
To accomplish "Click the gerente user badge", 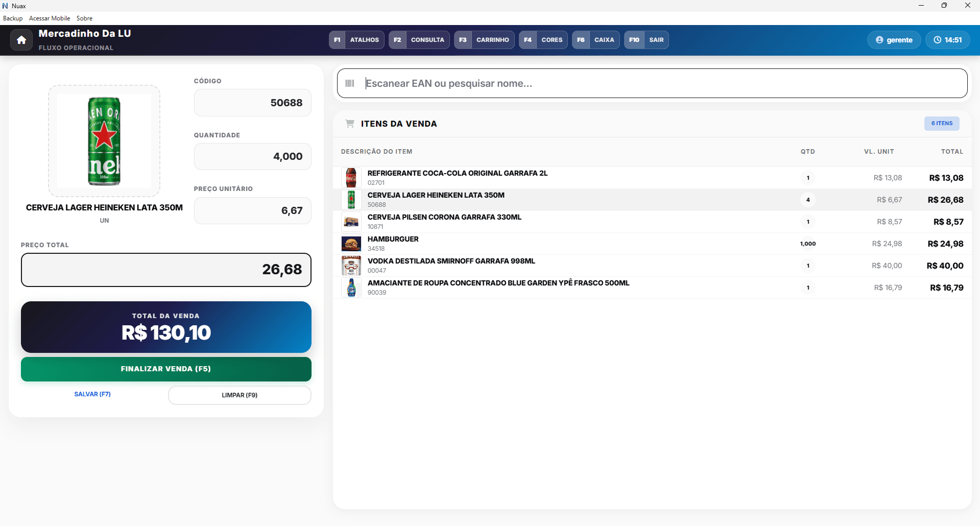I will 894,40.
